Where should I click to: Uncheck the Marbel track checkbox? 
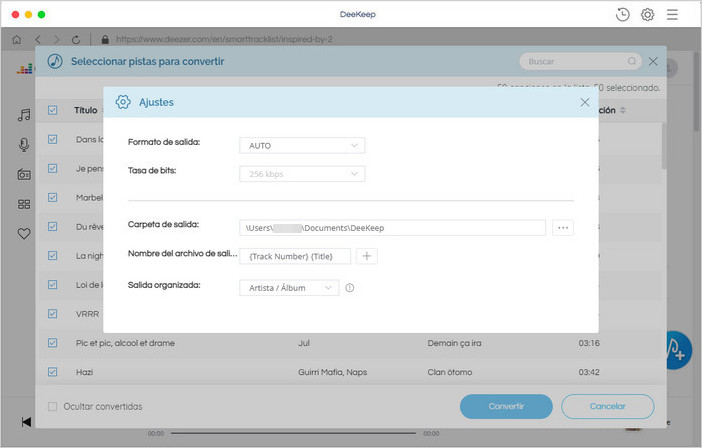pos(52,197)
